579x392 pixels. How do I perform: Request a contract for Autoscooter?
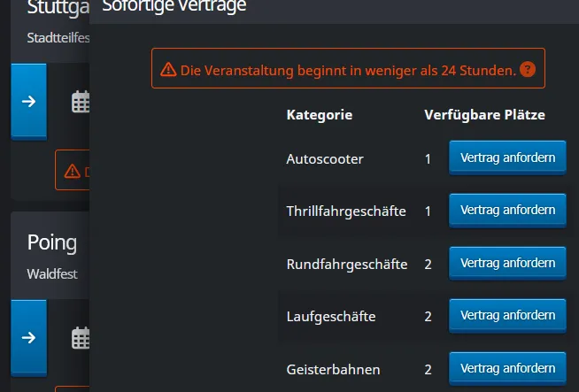507,158
